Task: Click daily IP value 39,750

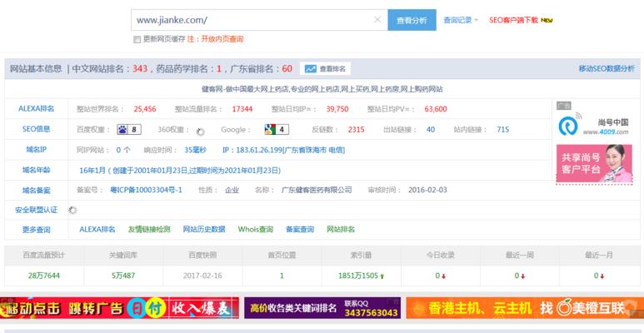Action: pyautogui.click(x=337, y=109)
